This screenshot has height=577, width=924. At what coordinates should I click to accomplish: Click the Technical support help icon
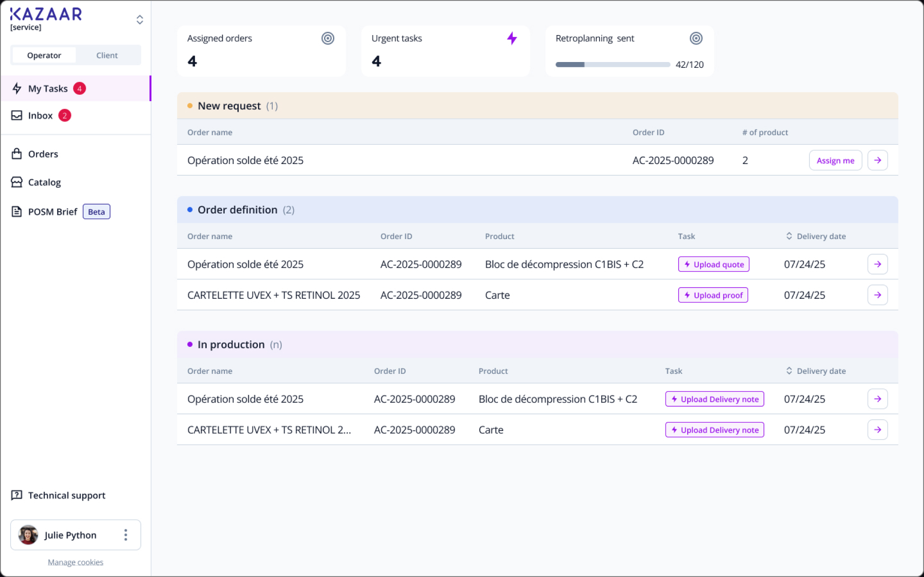click(x=17, y=495)
